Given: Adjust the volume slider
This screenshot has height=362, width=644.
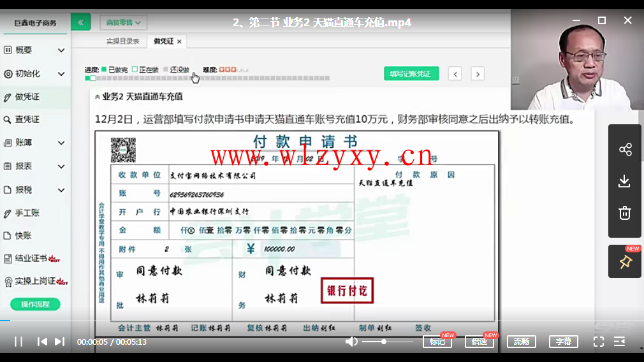Looking at the screenshot, I should pyautogui.click(x=387, y=342).
